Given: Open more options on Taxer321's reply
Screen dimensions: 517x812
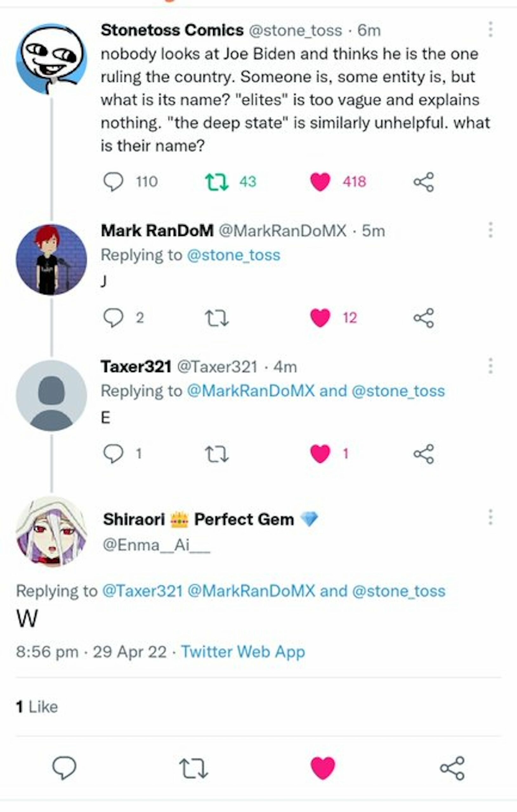Looking at the screenshot, I should point(490,366).
